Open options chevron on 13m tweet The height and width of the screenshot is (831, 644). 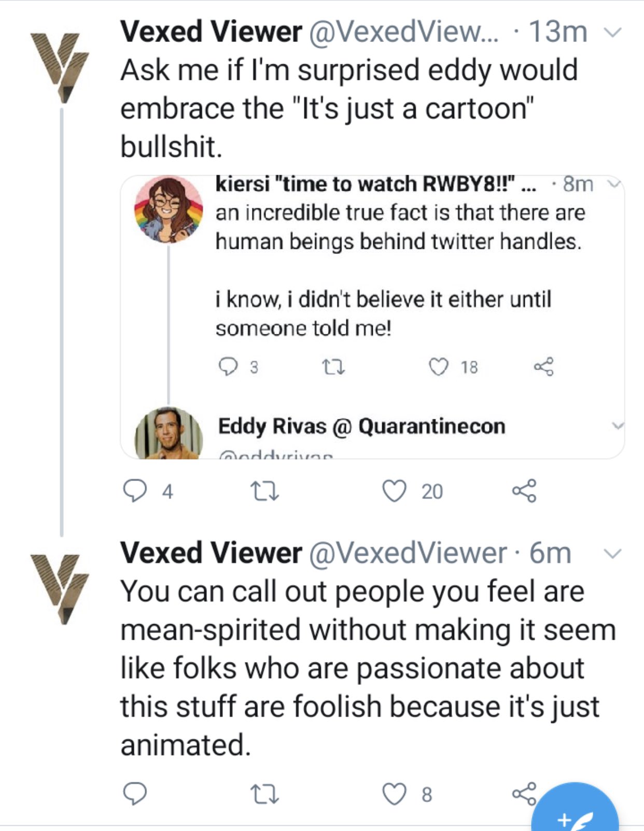[612, 33]
